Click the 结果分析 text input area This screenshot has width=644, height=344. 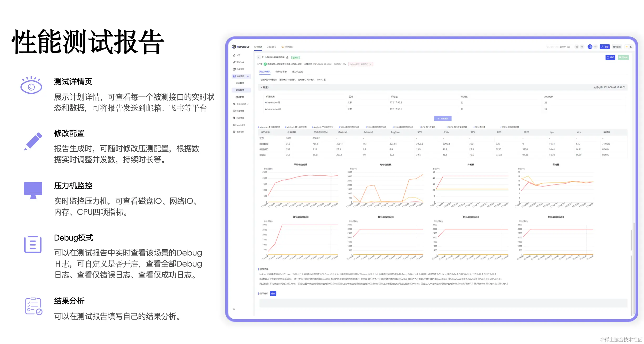point(443,303)
